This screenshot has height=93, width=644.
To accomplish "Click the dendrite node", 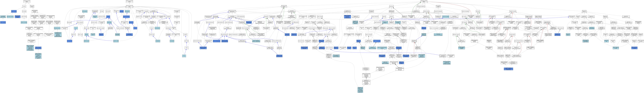I will point(87,34).
